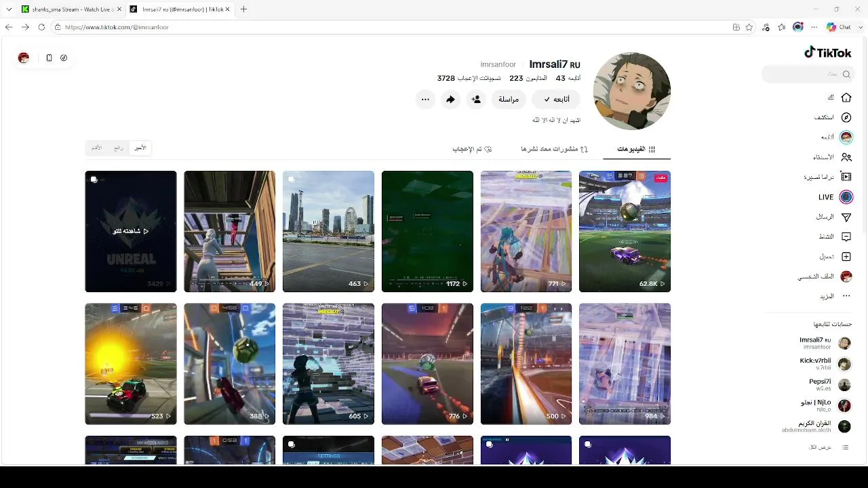Viewport: 868px width, 488px height.
Task: Open the LIVE section icon
Action: coord(846,197)
